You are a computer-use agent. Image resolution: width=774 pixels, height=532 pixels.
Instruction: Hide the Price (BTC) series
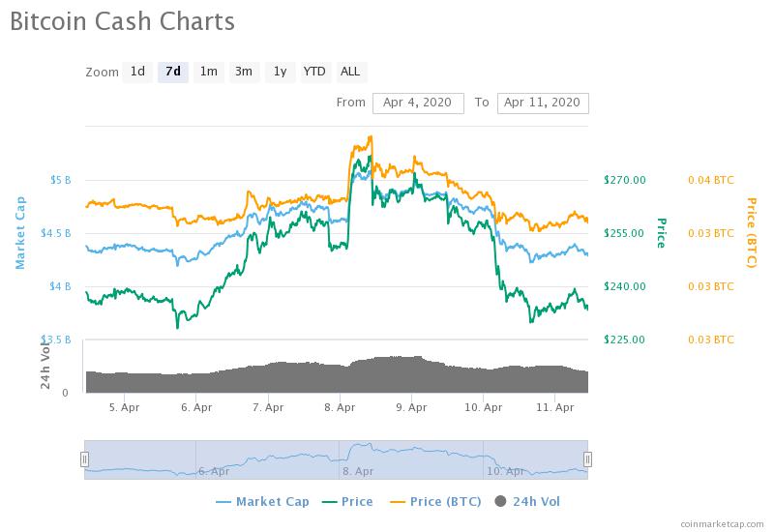tap(432, 501)
